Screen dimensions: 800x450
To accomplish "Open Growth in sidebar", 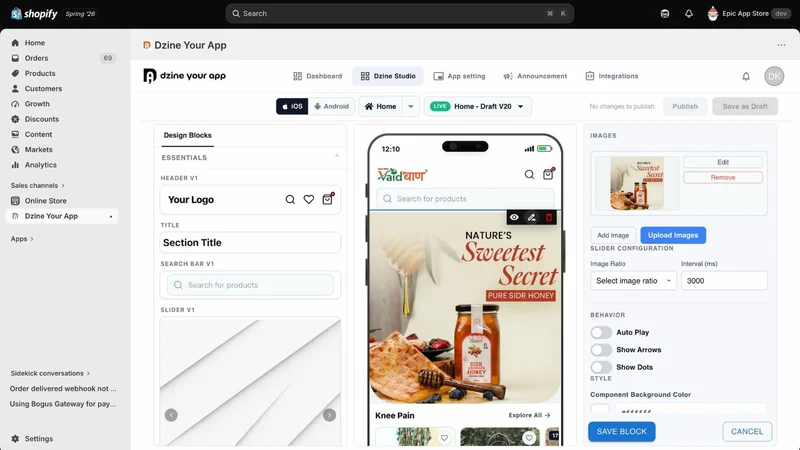I will [37, 104].
